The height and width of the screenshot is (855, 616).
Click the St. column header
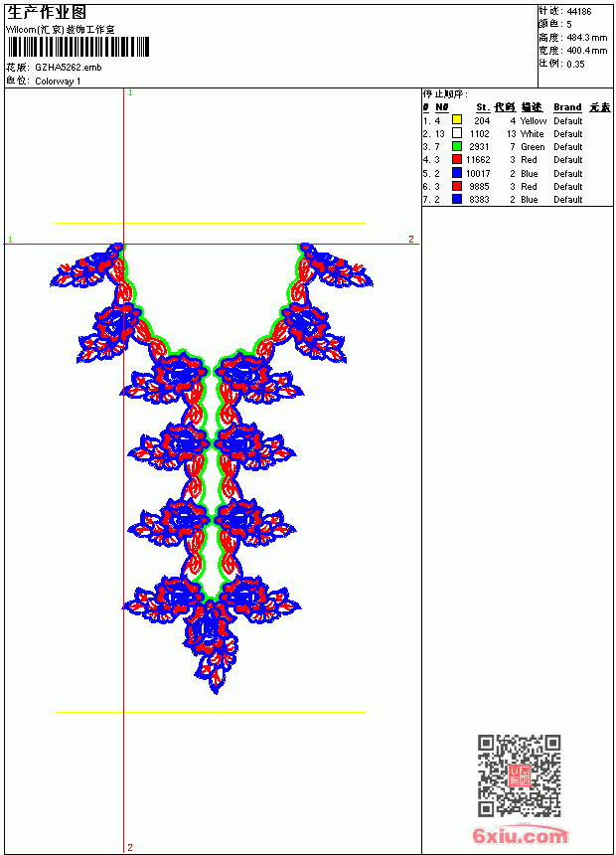pos(483,107)
